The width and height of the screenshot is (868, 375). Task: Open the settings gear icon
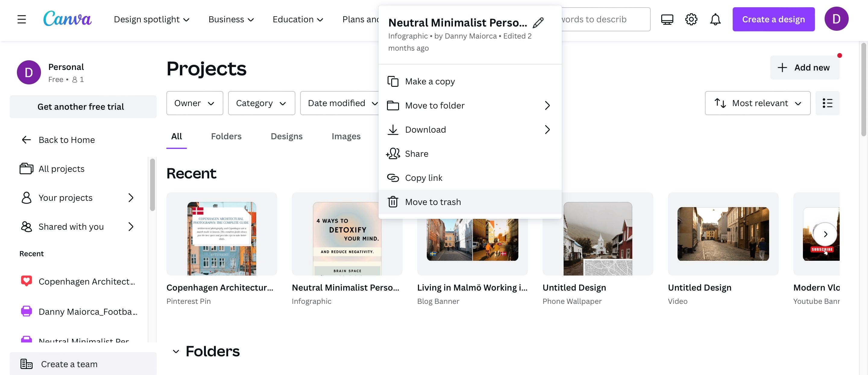tap(691, 19)
